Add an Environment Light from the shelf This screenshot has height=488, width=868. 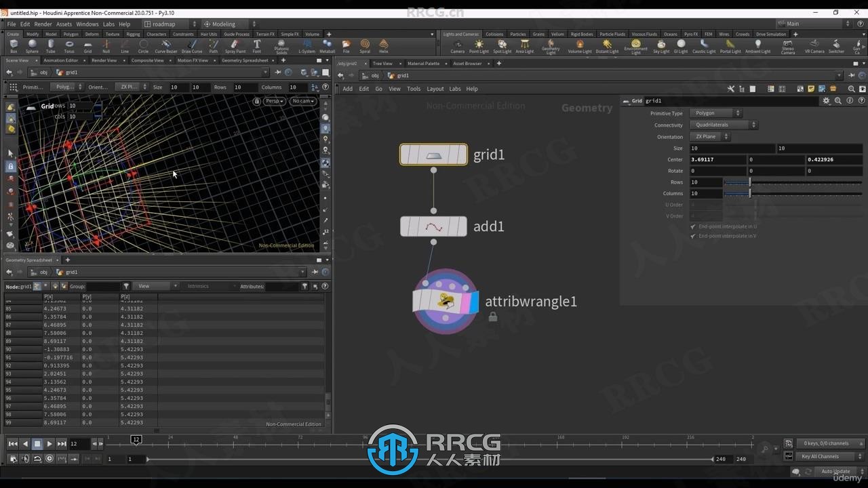(x=635, y=47)
